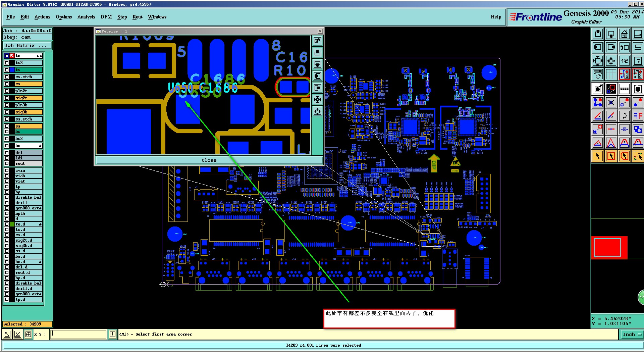Click the info 'I' icon beside the message line
644x352 pixels.
click(113, 334)
